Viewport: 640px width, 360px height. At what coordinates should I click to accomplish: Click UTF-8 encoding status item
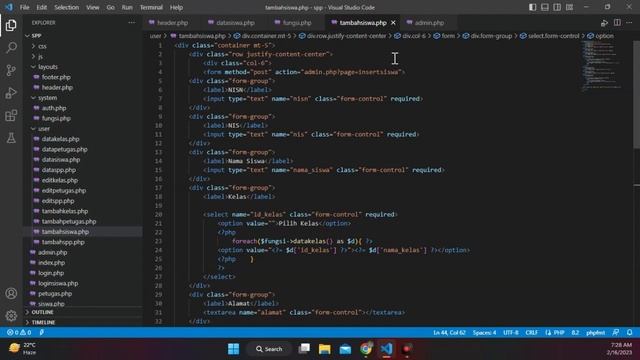(x=511, y=332)
